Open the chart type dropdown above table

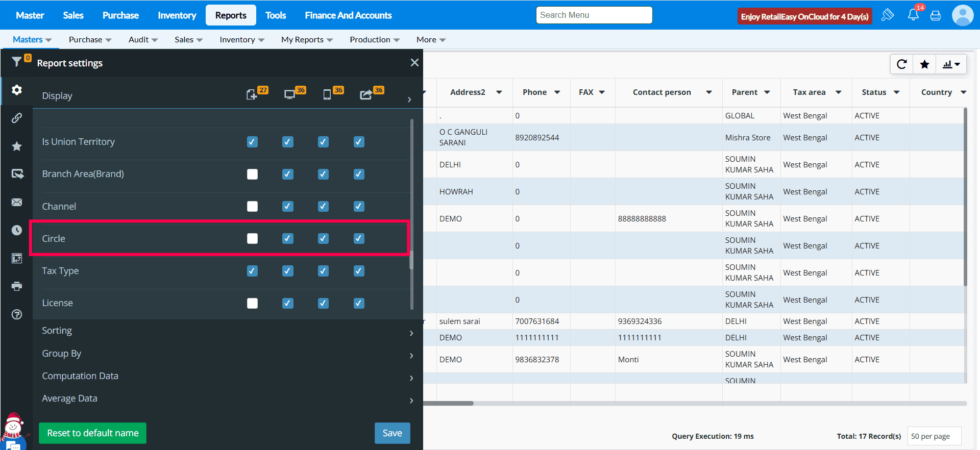pyautogui.click(x=951, y=64)
